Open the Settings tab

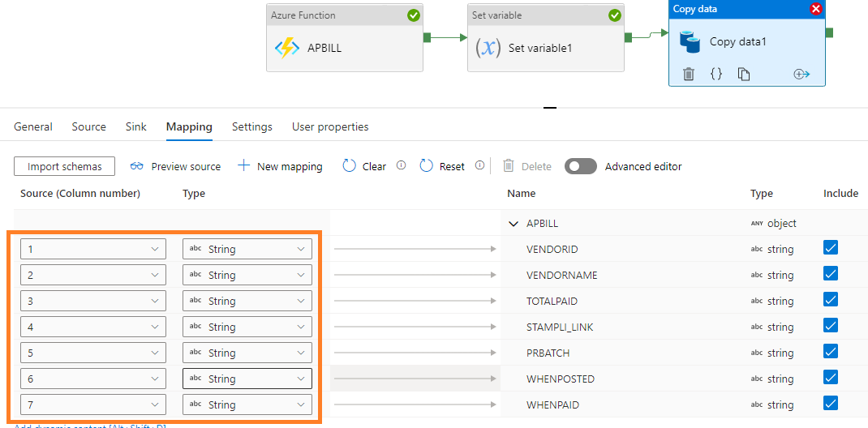click(x=251, y=126)
